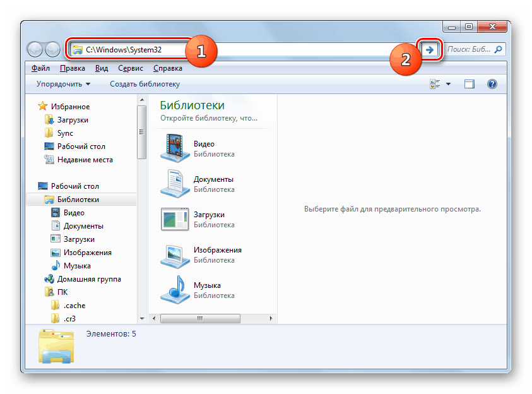532x394 pixels.
Task: Click the change view icon
Action: click(435, 84)
